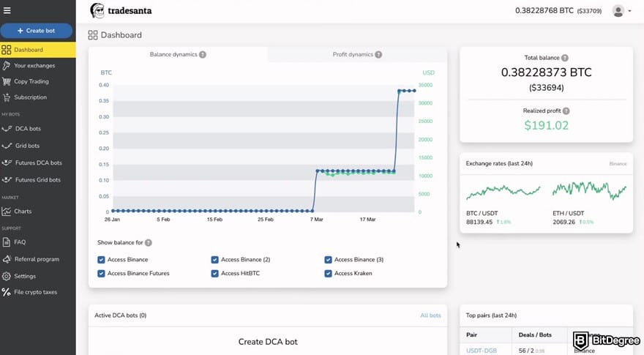
Task: Click the Grid bots icon
Action: pos(7,146)
